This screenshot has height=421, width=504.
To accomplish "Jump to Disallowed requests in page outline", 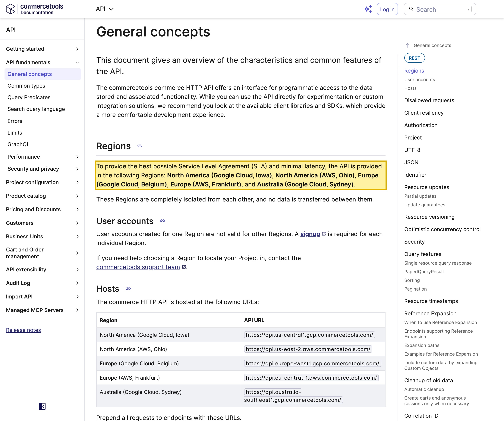I will point(429,100).
